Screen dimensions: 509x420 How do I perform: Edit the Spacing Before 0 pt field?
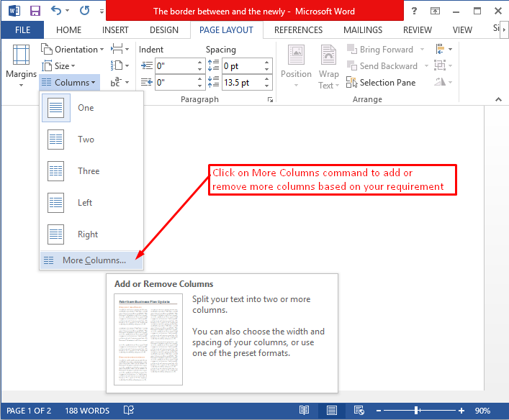[x=243, y=66]
